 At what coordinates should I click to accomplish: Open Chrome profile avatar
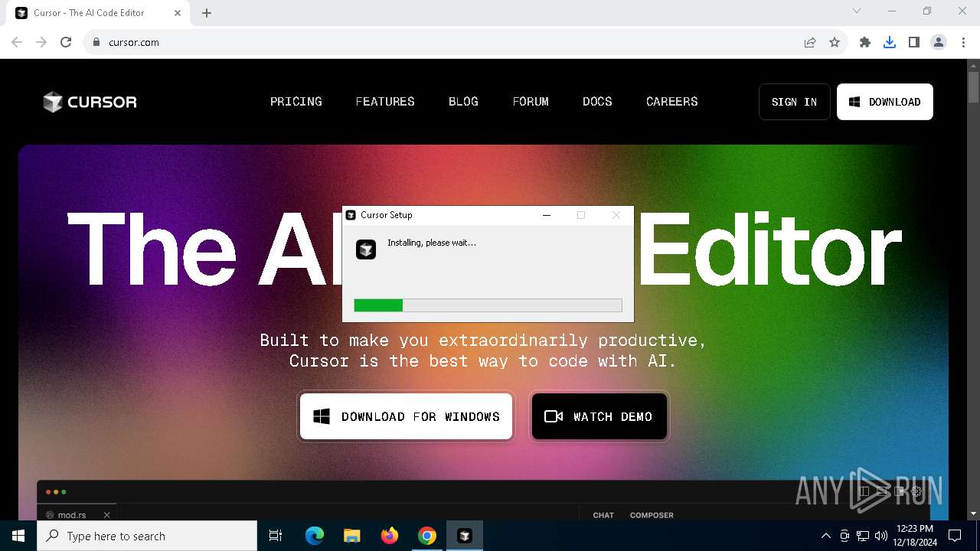click(939, 42)
